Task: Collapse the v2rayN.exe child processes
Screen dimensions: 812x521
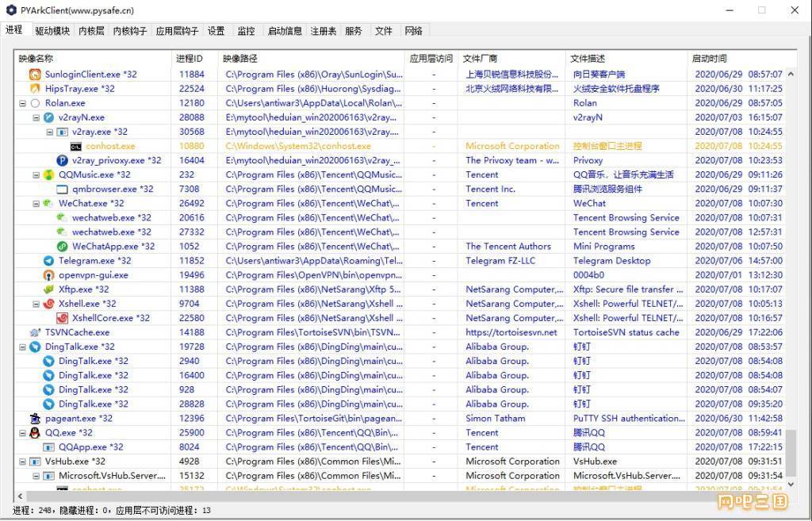Action: 36,117
